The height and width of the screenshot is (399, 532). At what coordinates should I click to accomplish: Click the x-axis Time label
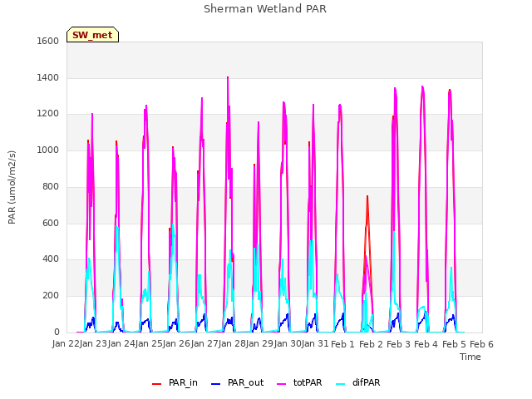[x=470, y=357]
